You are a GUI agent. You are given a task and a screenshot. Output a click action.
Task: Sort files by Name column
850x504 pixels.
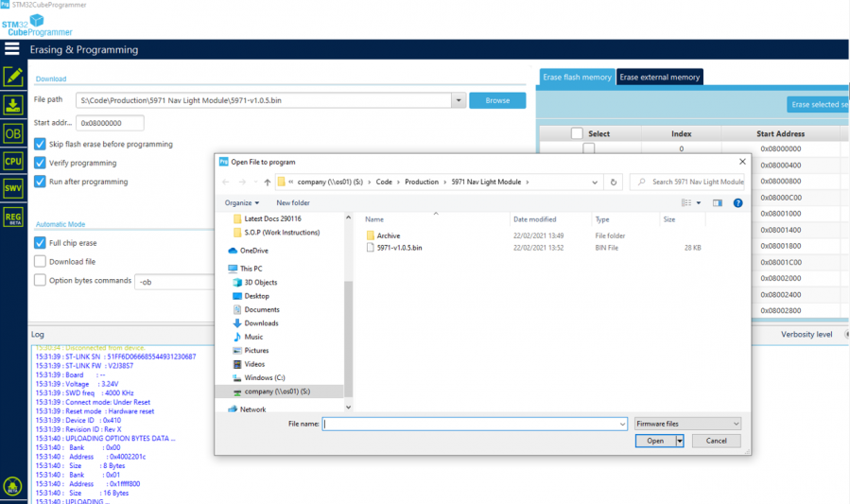click(x=374, y=219)
